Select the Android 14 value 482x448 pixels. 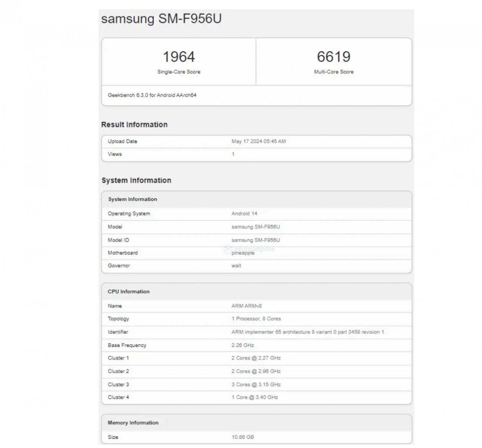(244, 214)
